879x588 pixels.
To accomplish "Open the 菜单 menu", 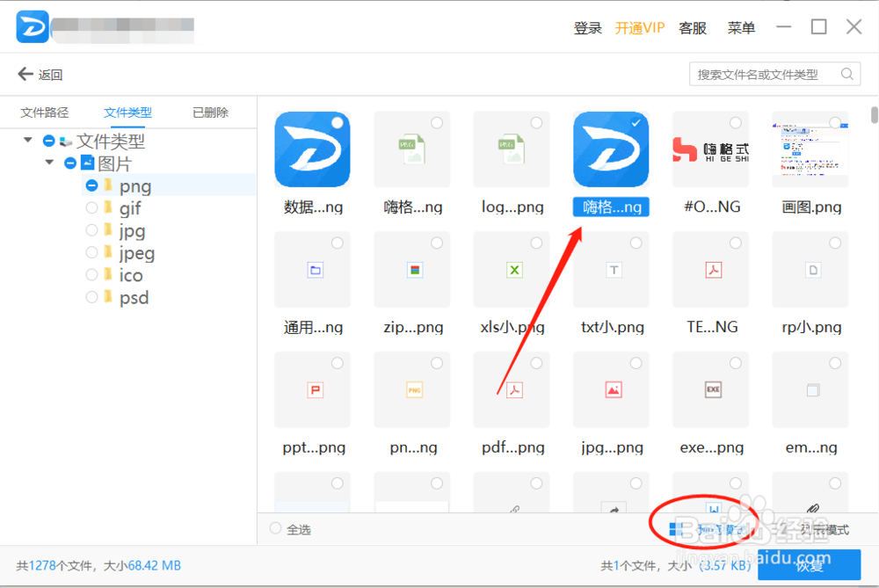I will click(741, 27).
